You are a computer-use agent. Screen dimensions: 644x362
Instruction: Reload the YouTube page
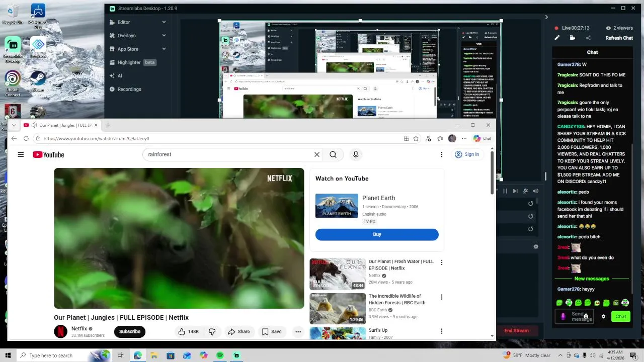point(26,138)
